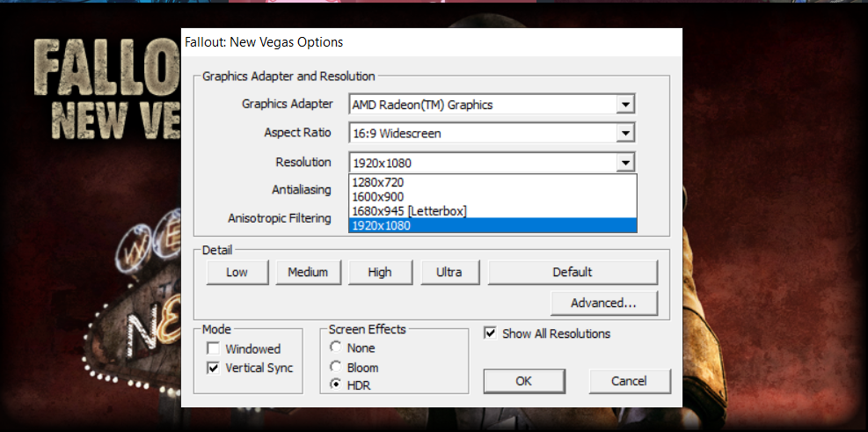Select the None screen effect

335,348
